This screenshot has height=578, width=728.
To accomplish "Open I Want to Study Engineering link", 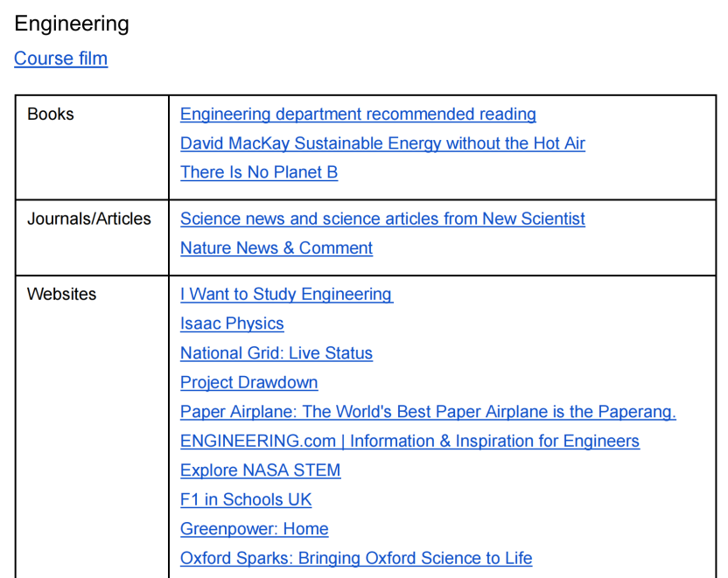I will pyautogui.click(x=287, y=294).
